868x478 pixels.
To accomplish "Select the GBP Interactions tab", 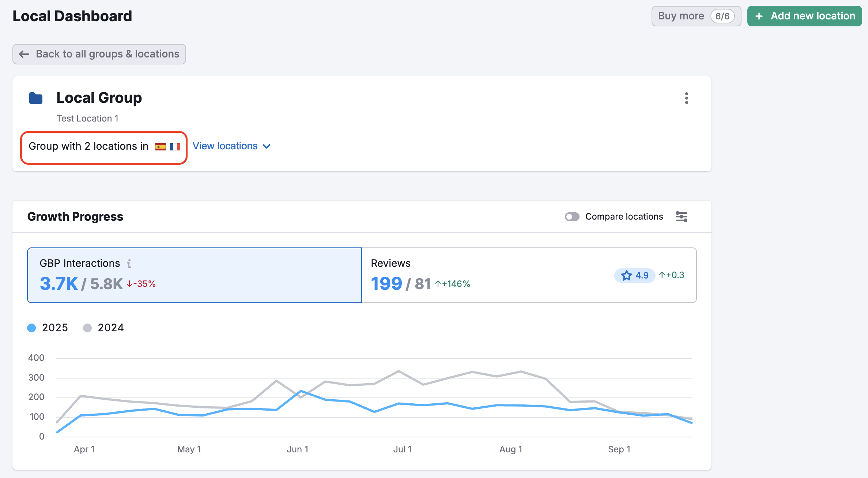I will pos(195,275).
